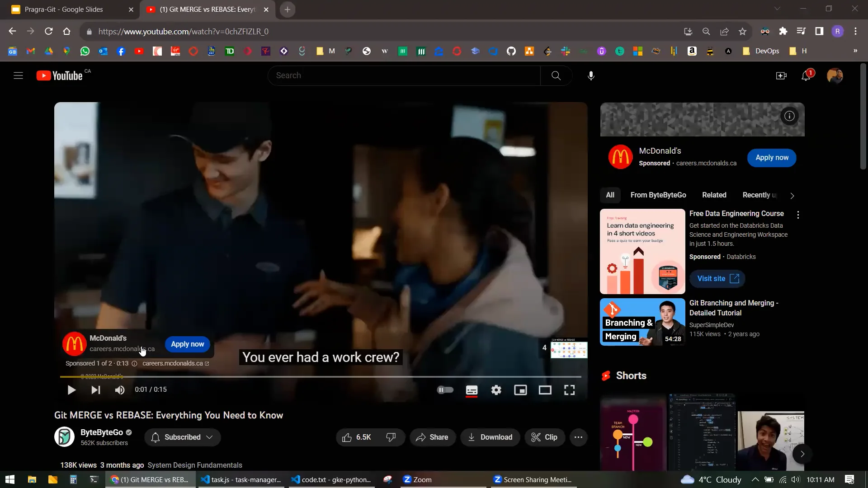
Task: Open the player settings gear
Action: 496,390
